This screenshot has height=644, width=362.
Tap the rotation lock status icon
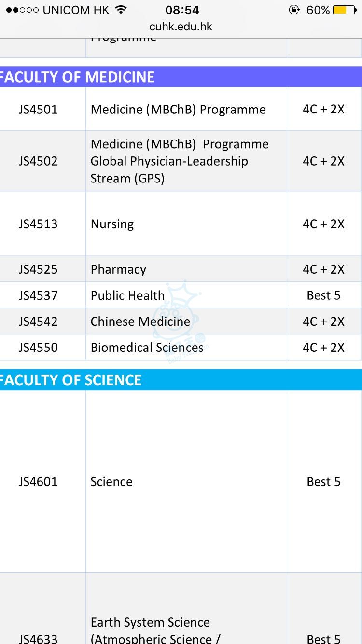tap(293, 10)
